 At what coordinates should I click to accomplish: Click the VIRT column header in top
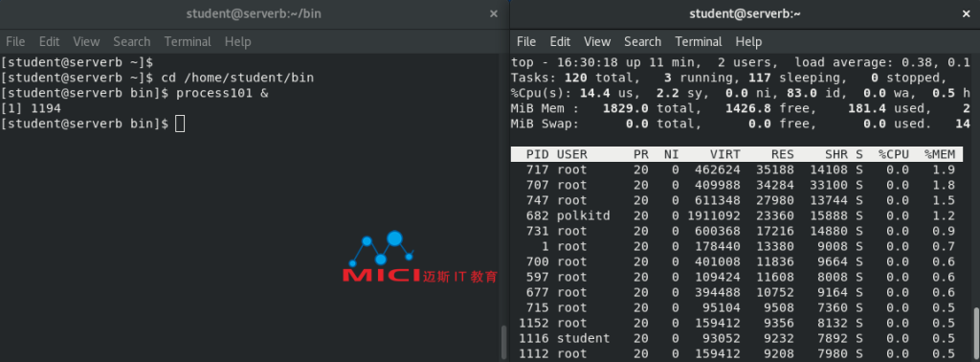725,154
